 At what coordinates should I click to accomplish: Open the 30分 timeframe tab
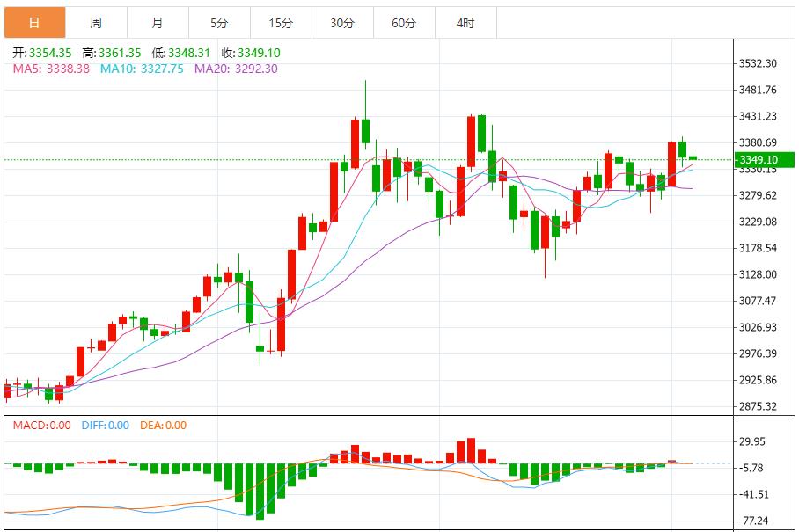pos(342,23)
